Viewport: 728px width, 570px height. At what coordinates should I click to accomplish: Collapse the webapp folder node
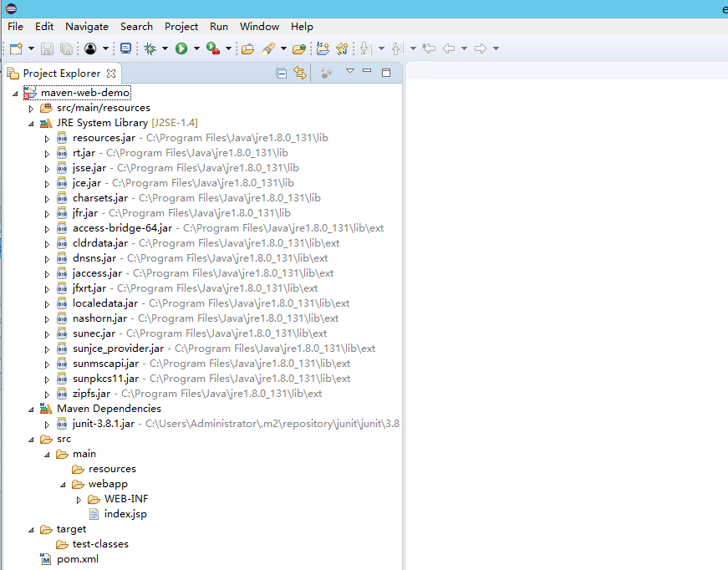tap(63, 485)
